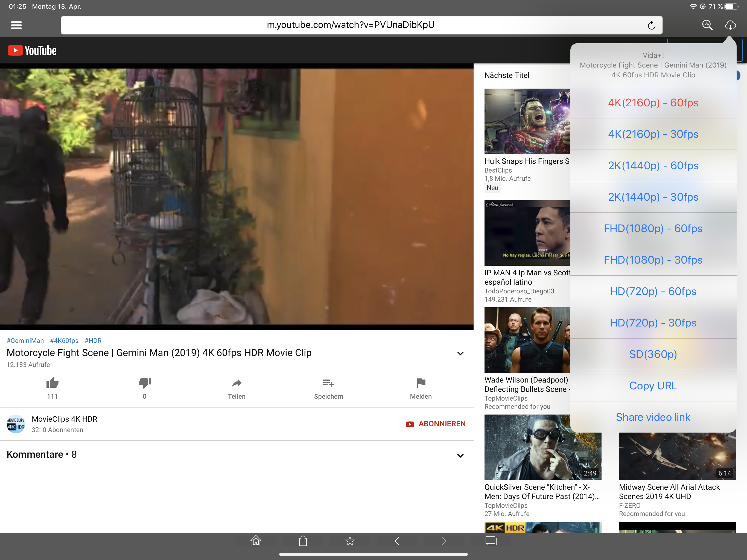Tap Copy URL in the popup
Screen dimensions: 747x560
point(653,385)
